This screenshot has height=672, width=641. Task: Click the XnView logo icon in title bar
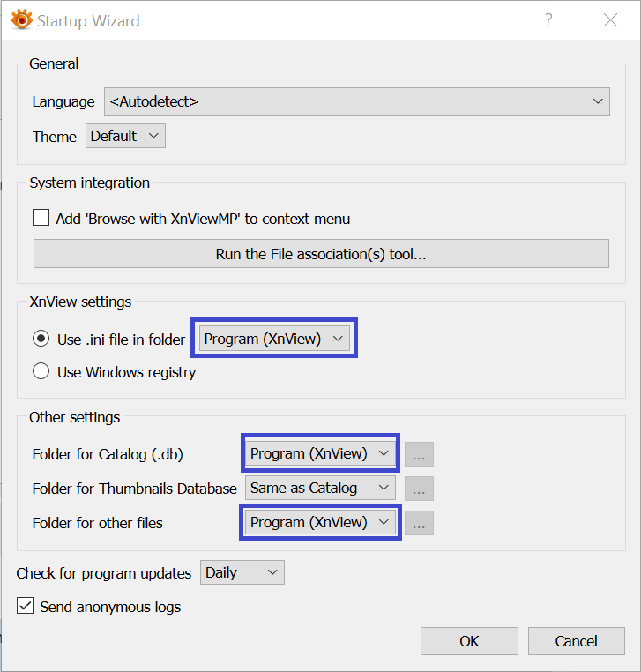(22, 19)
